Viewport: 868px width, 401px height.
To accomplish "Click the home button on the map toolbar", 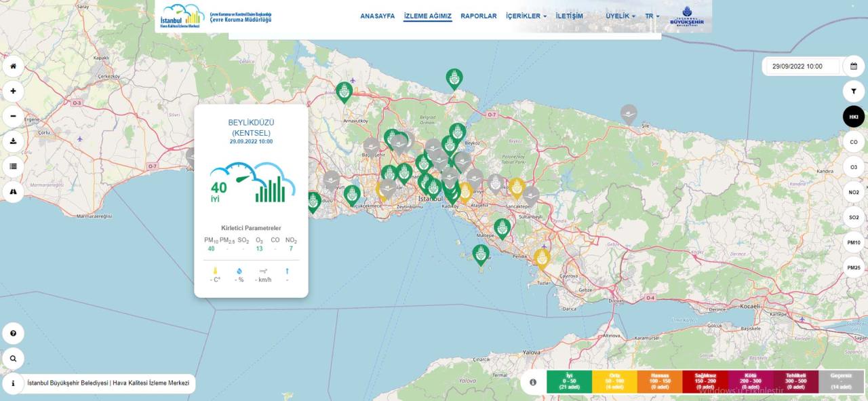I will tap(13, 66).
